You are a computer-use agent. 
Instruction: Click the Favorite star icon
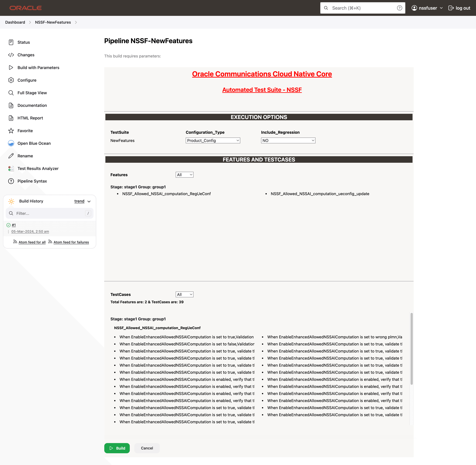tap(11, 131)
